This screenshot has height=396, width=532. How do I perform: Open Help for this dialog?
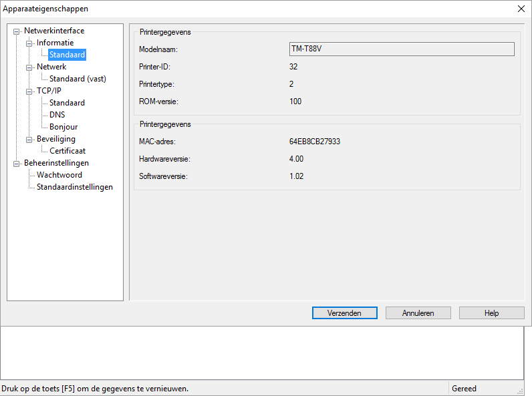point(492,313)
